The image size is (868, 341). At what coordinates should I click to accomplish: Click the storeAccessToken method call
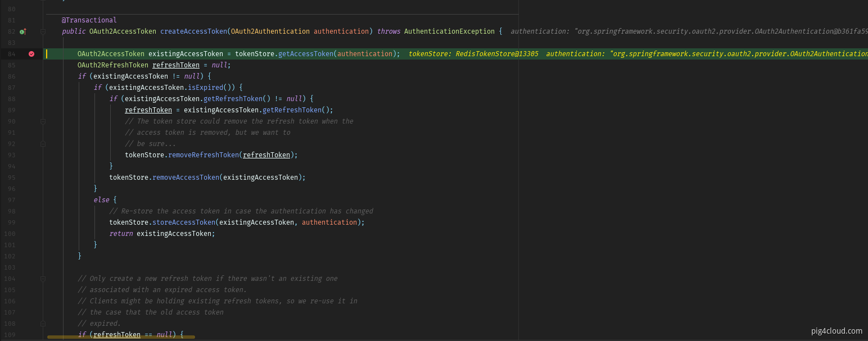point(183,222)
